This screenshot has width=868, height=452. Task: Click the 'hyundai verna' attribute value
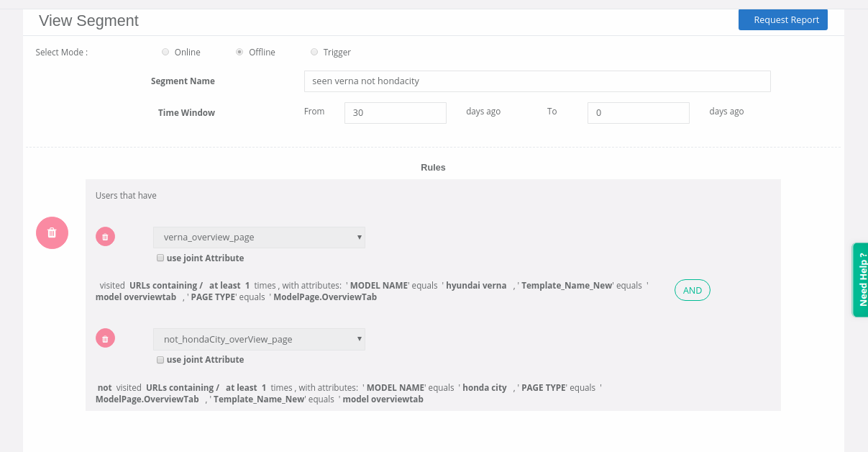(476, 285)
